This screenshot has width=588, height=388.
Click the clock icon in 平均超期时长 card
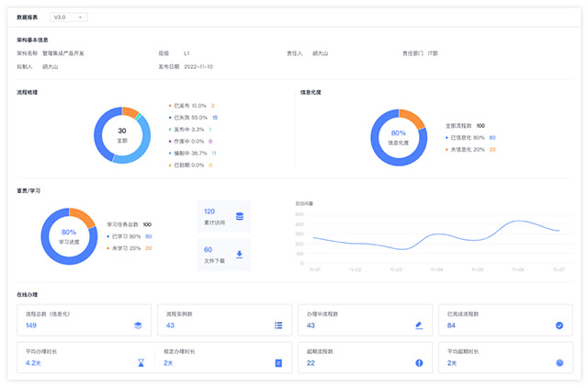pos(560,363)
